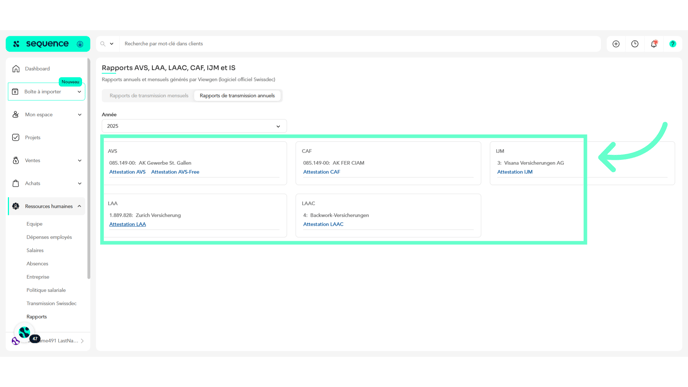Click AK Gewerbe St. Gallen text
Screen dimensions: 688x387
[165, 163]
